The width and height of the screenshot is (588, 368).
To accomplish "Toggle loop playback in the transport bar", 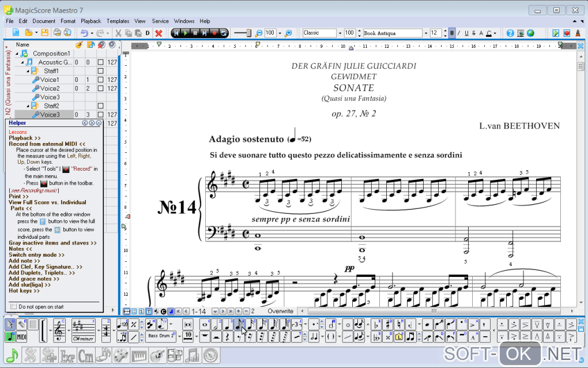I will click(x=224, y=33).
